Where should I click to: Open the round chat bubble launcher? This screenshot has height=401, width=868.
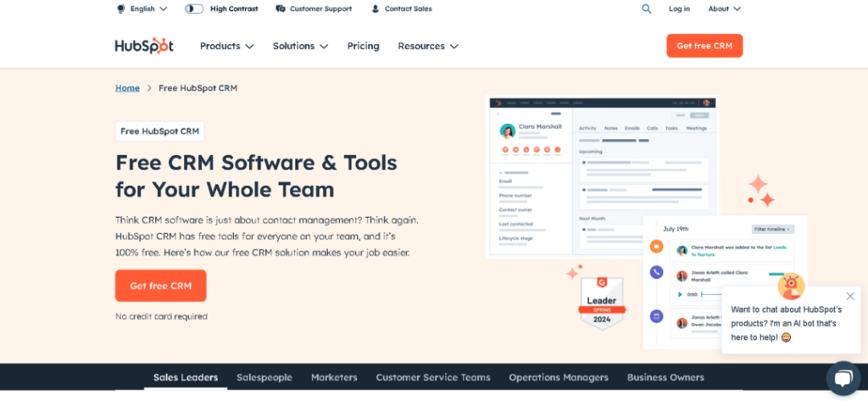[843, 378]
